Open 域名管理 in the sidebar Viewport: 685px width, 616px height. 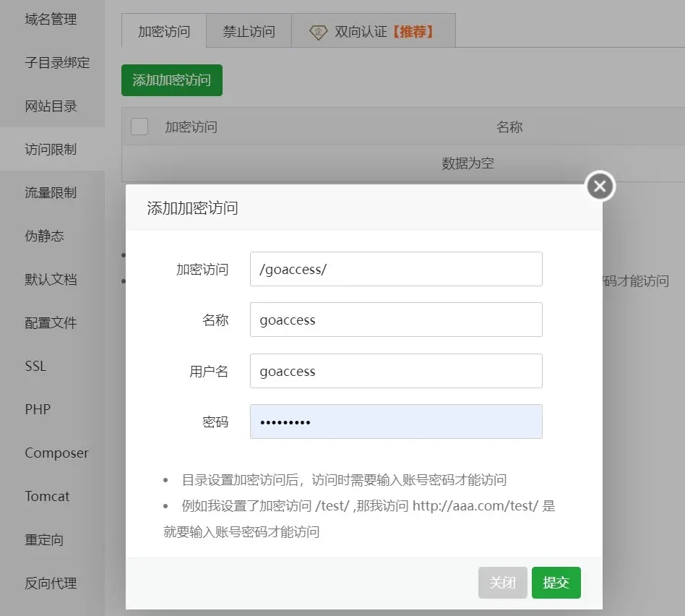52,20
